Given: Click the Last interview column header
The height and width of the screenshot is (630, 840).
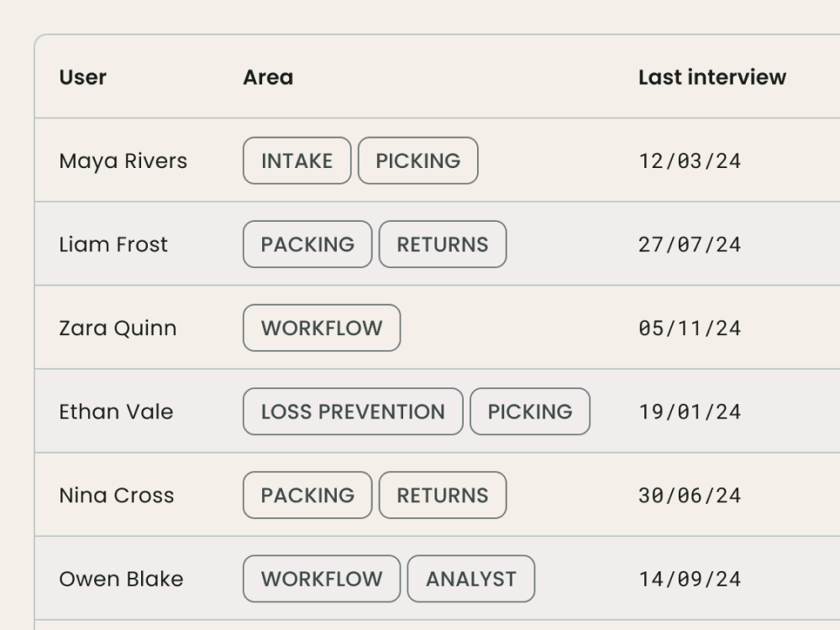Looking at the screenshot, I should coord(711,77).
